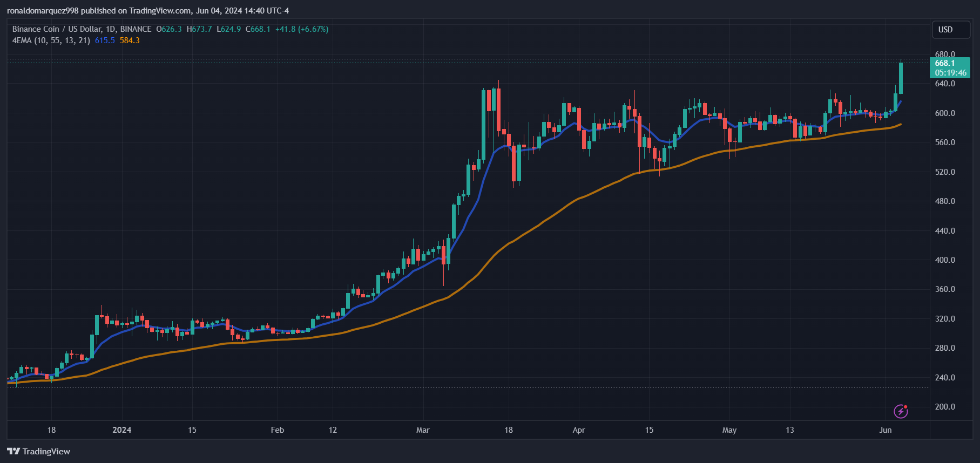This screenshot has width=980, height=463.
Task: Click the TradingView logo at the bottom left
Action: point(38,451)
